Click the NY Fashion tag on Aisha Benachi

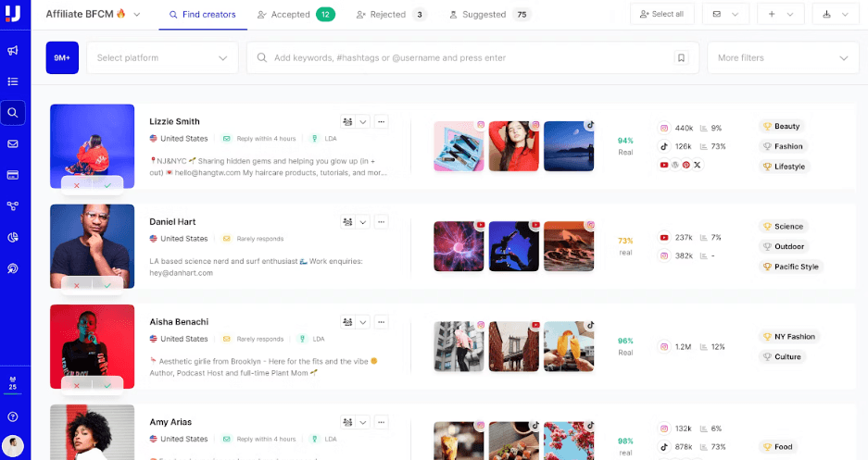pos(789,337)
